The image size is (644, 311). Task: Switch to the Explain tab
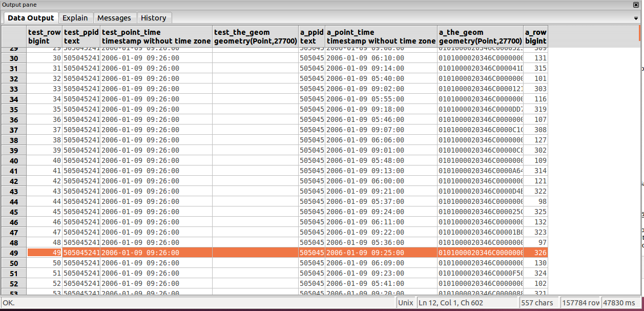[x=75, y=18]
